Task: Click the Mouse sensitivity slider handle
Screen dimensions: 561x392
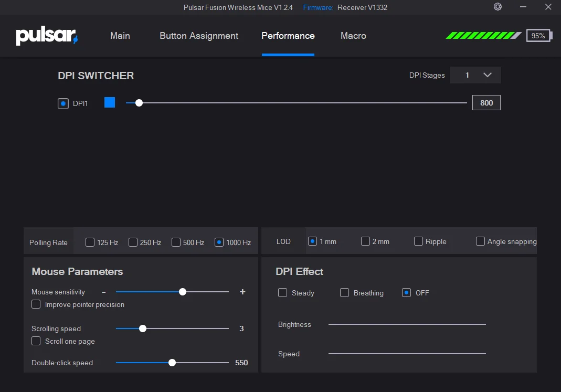Action: pyautogui.click(x=183, y=292)
